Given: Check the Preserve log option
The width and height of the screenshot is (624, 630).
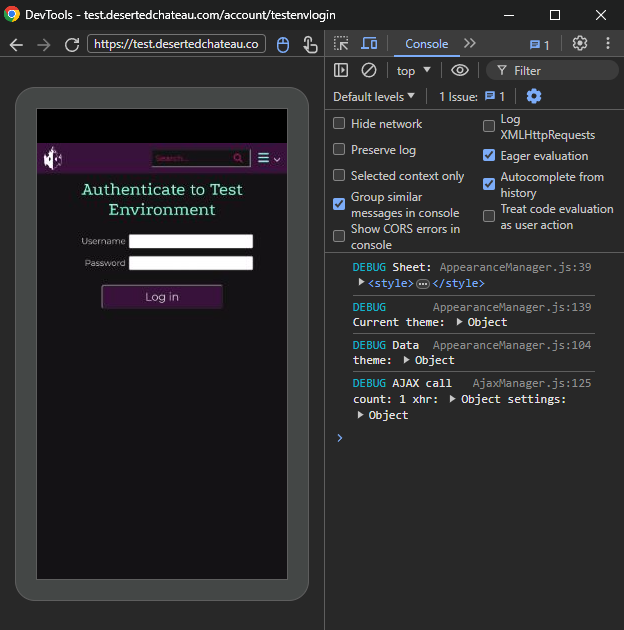Looking at the screenshot, I should pyautogui.click(x=339, y=150).
